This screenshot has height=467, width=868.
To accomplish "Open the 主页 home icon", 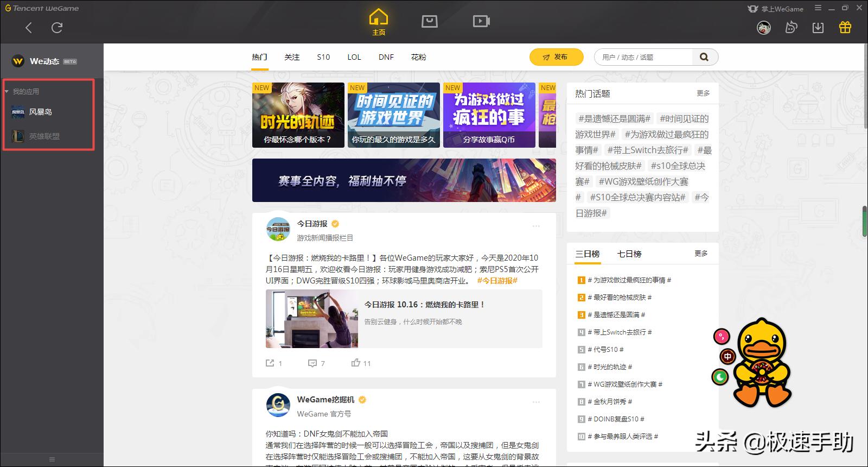I will (x=379, y=22).
